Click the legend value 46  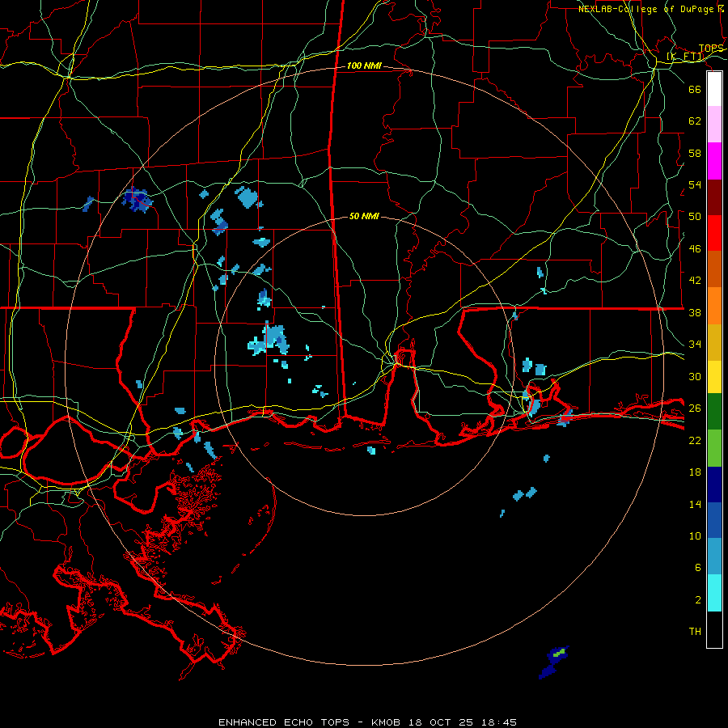tap(695, 249)
